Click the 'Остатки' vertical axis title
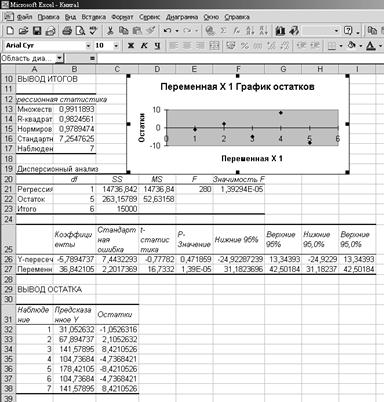This screenshot has width=384, height=402. point(142,128)
